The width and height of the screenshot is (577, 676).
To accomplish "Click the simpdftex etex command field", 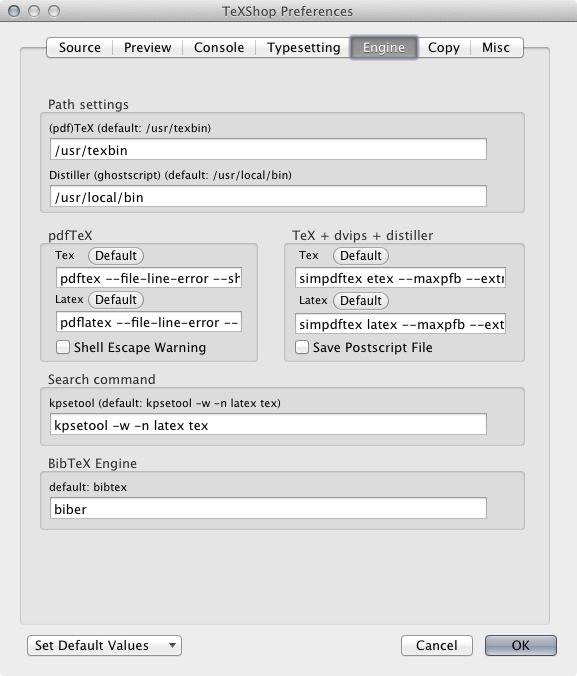I will (x=400, y=278).
